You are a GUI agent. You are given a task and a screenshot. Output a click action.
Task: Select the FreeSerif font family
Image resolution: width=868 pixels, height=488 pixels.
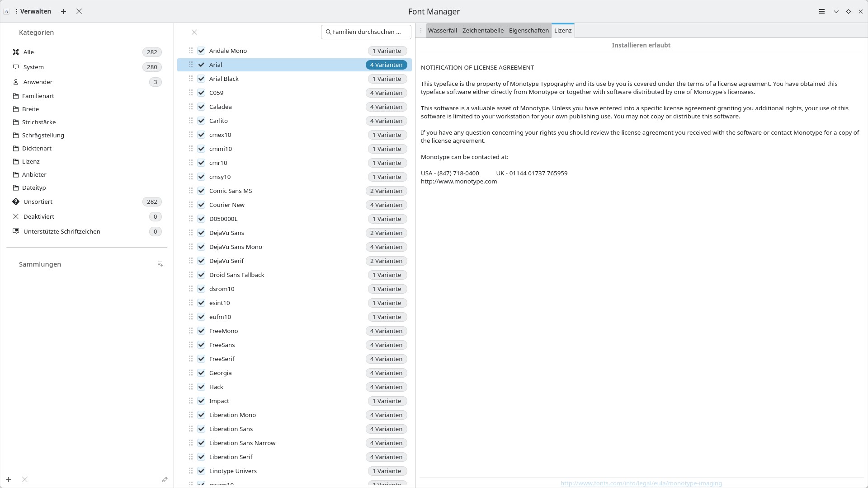(x=294, y=359)
